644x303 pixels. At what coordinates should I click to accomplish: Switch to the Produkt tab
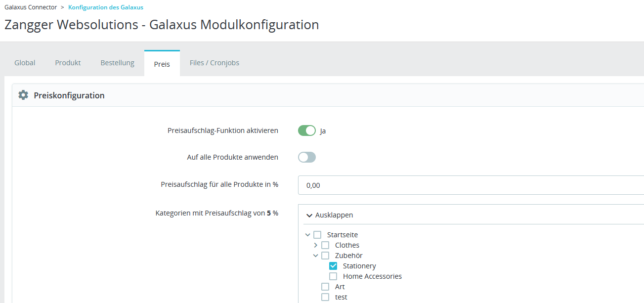pos(68,63)
